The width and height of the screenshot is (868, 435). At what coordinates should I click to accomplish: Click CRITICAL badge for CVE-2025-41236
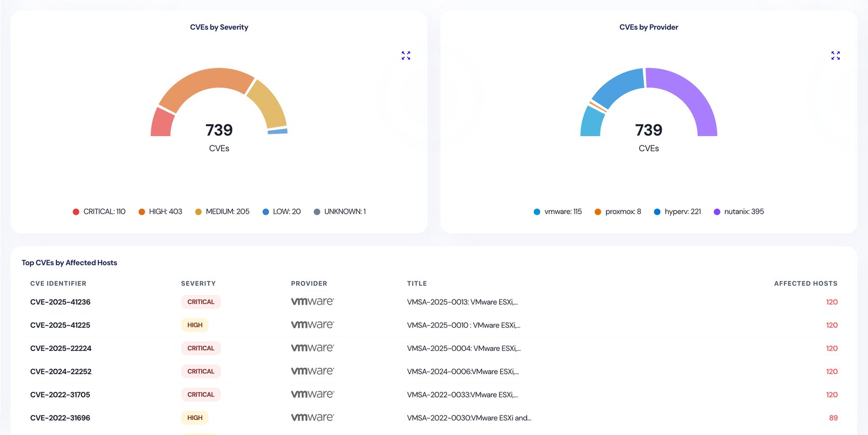coord(201,302)
